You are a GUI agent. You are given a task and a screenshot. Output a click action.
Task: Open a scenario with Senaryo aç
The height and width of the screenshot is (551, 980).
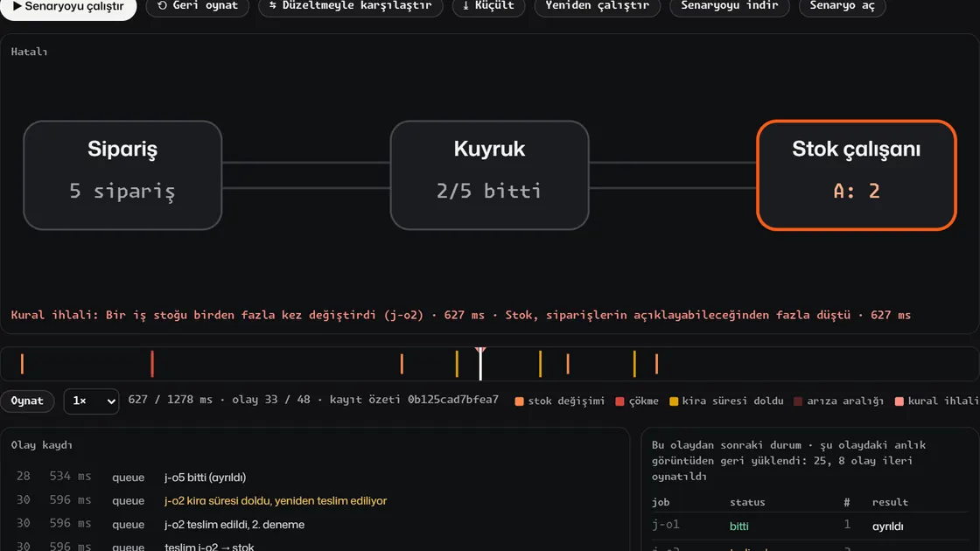[842, 6]
